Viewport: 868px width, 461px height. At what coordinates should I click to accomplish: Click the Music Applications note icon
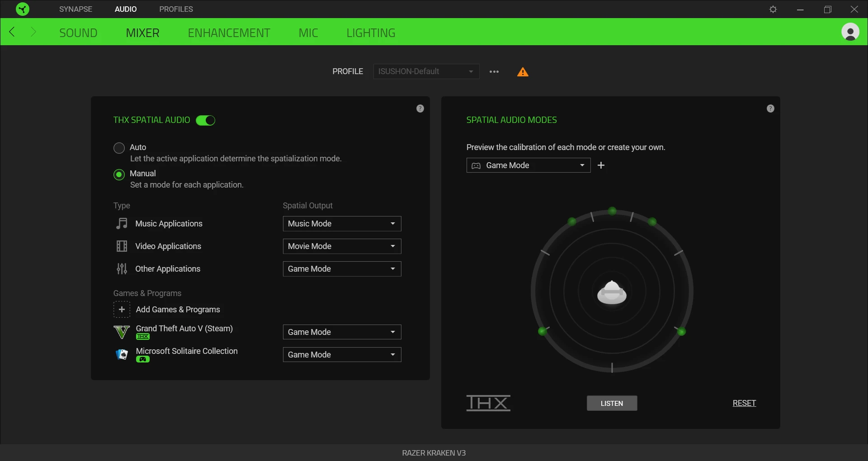click(x=122, y=224)
